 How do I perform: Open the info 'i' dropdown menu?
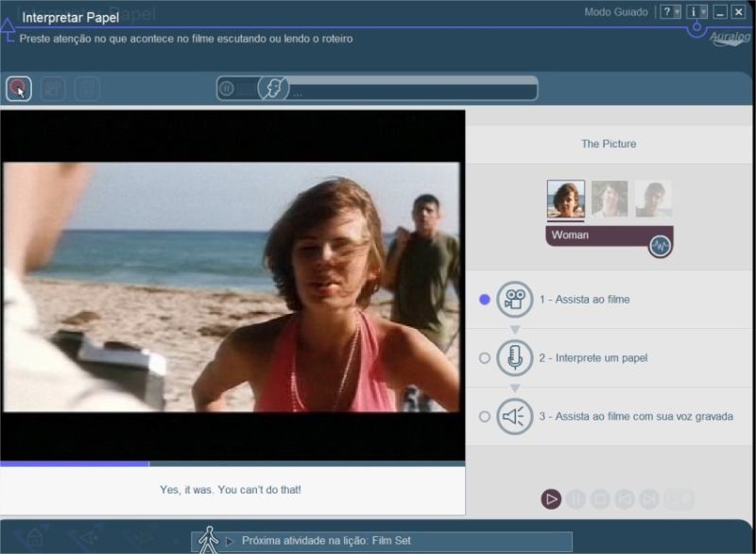click(x=697, y=12)
